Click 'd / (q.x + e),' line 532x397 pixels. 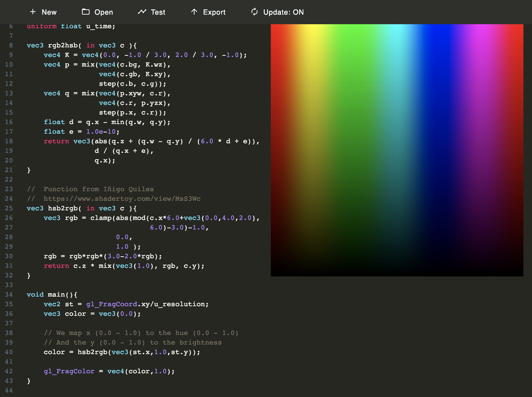[x=124, y=151]
